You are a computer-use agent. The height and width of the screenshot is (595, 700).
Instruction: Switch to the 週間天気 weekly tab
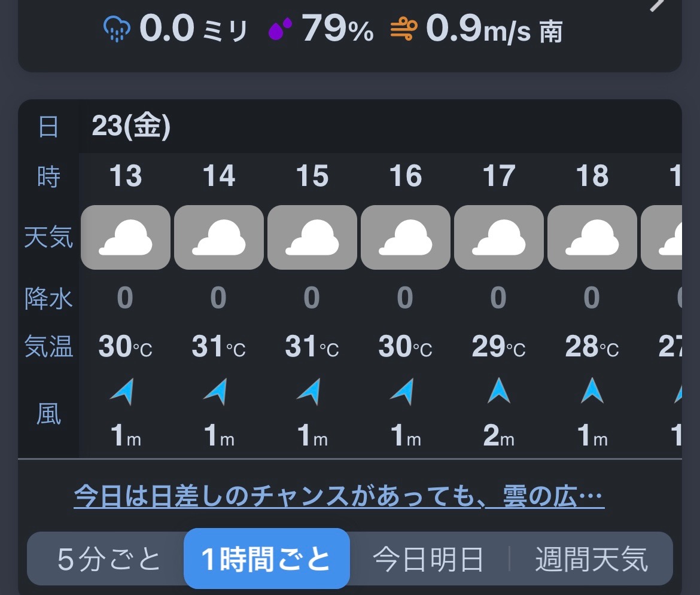coord(592,559)
